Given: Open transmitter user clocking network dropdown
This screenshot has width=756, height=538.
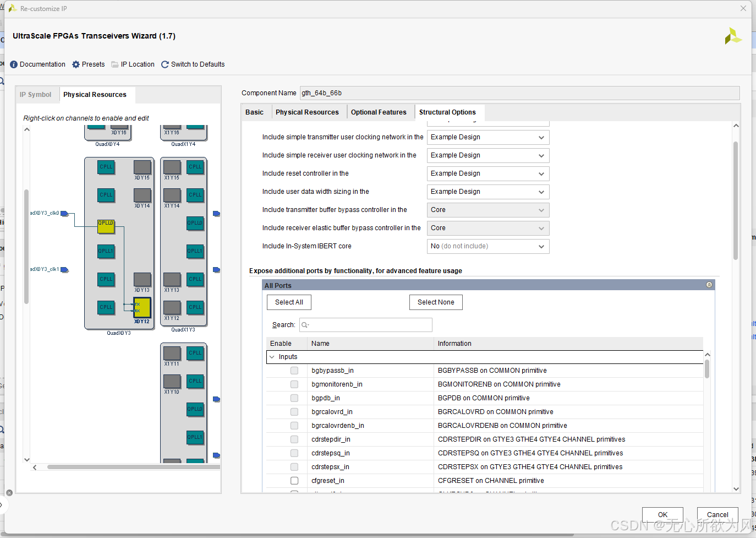Looking at the screenshot, I should [488, 137].
